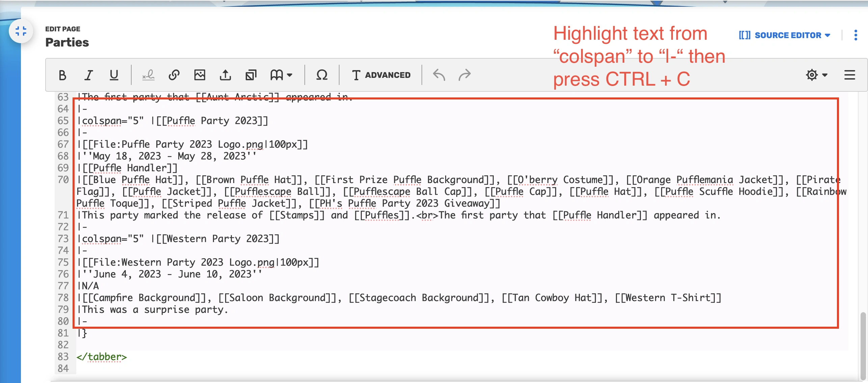Exit fullscreen edit mode with collapse button
The image size is (868, 383).
pyautogui.click(x=21, y=31)
